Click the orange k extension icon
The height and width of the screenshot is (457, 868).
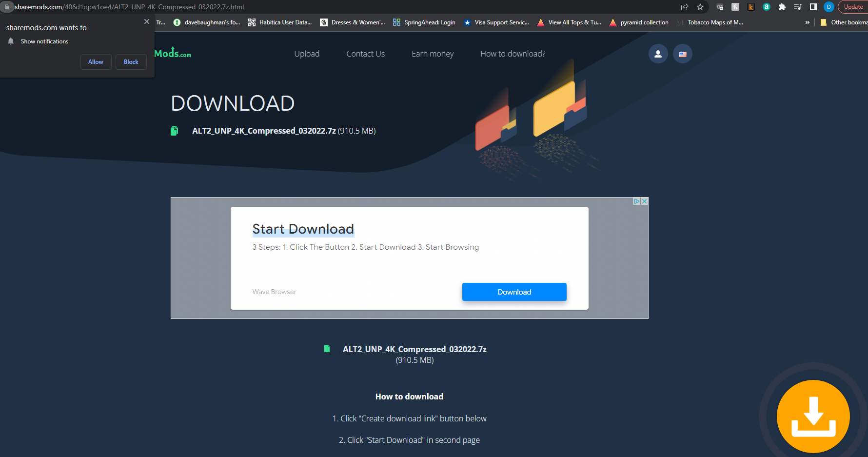tap(751, 7)
